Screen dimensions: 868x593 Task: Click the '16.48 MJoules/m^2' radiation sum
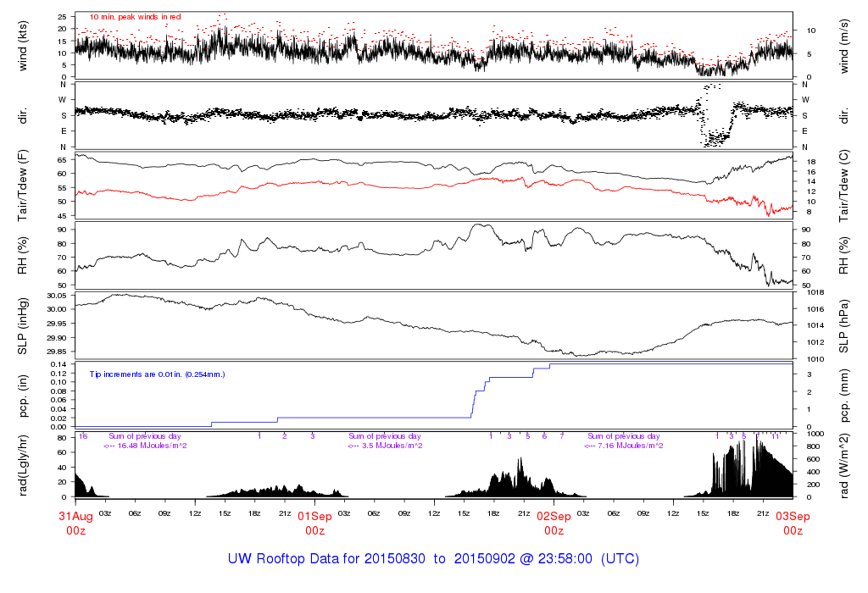[x=152, y=446]
